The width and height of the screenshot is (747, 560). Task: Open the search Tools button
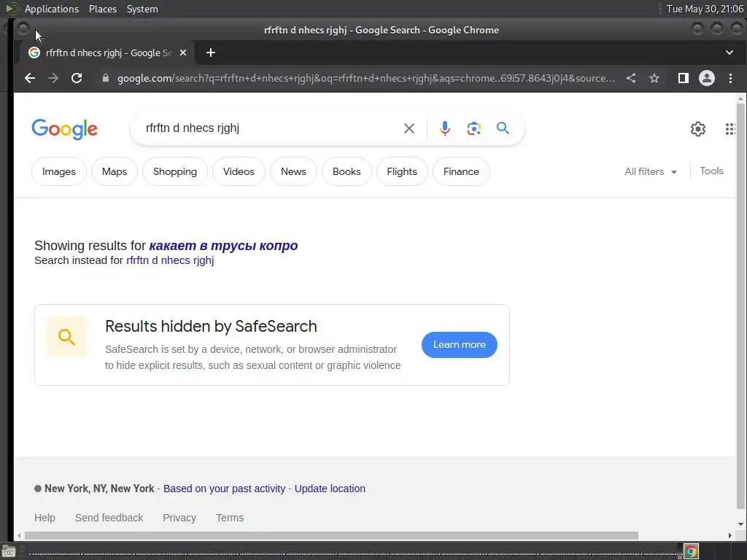point(711,171)
